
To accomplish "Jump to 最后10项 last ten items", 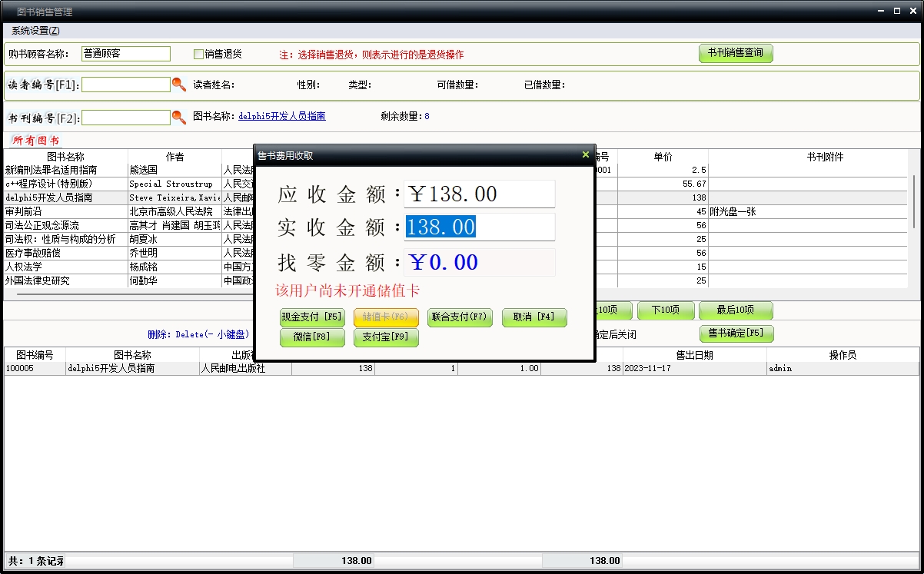I will click(x=736, y=310).
